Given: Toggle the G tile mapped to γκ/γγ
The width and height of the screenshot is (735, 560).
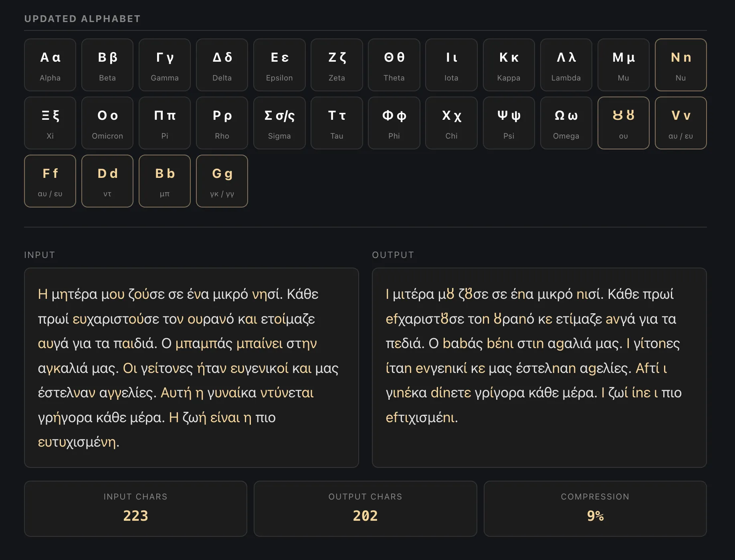Looking at the screenshot, I should point(222,181).
